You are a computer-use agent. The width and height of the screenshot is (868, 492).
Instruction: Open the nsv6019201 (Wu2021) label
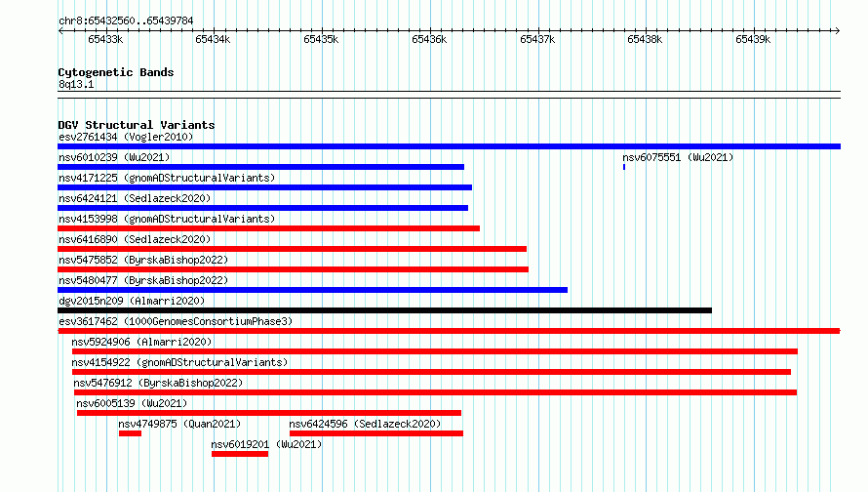(266, 444)
